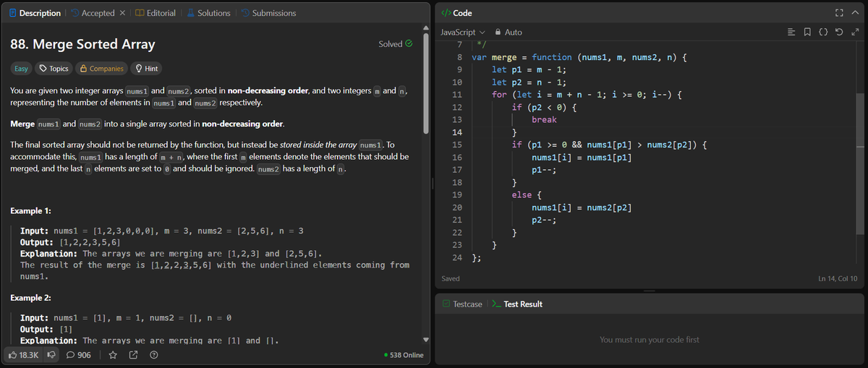Viewport: 868px width, 368px height.
Task: Reveal the Companies tag
Action: click(102, 69)
